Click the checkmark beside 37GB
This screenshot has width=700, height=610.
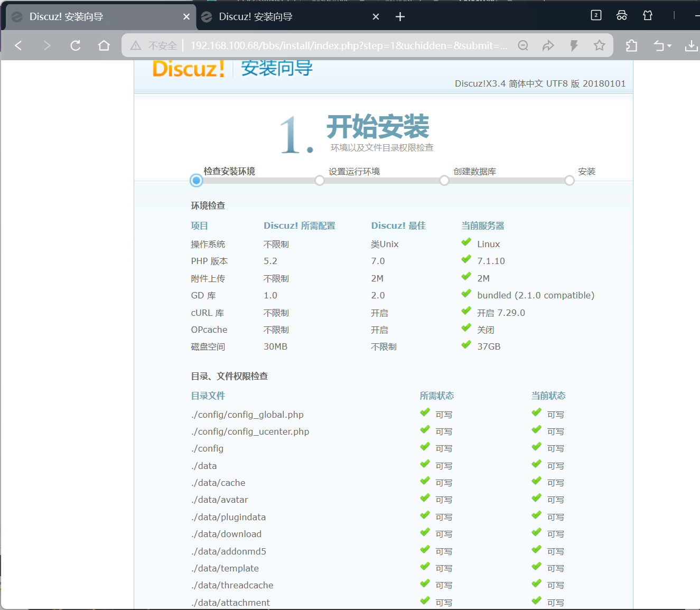click(466, 345)
